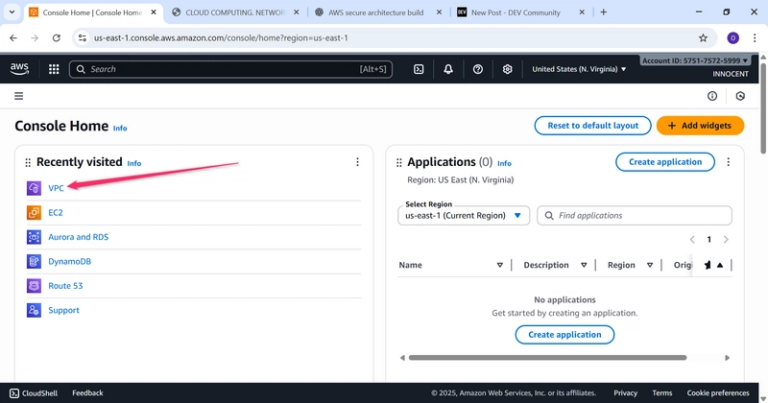
Task: Click the Find applications field
Action: (x=634, y=215)
